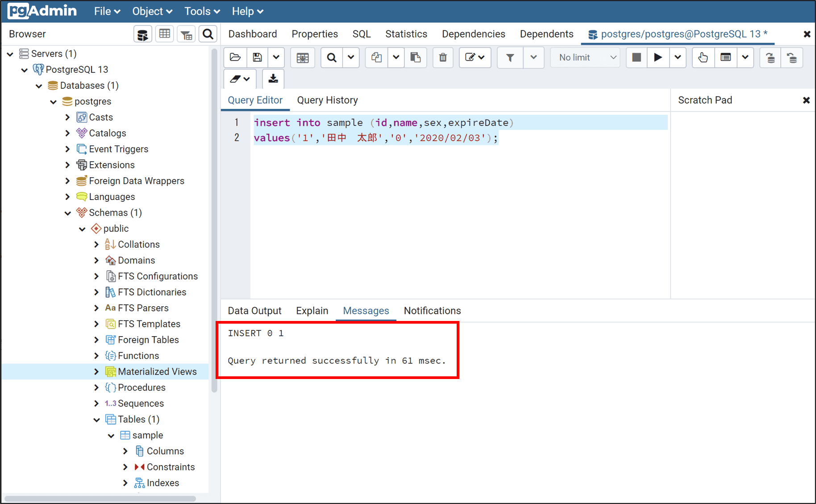Expand the Functions node

96,356
